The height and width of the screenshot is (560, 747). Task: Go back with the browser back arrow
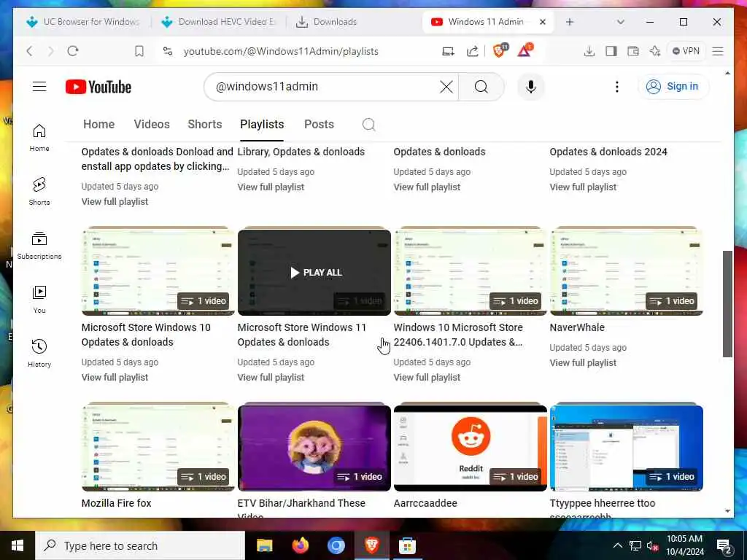click(29, 51)
